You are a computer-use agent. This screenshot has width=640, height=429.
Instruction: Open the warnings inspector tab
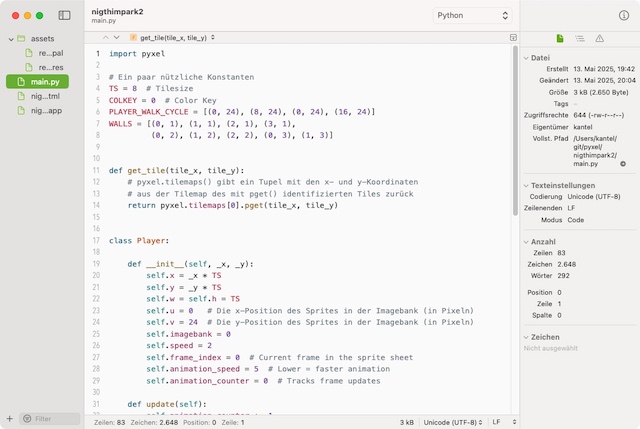[x=600, y=38]
